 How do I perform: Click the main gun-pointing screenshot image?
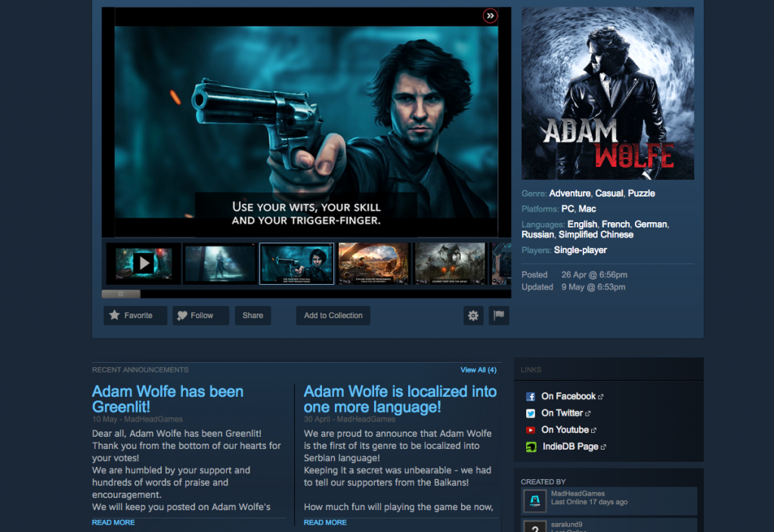306,122
